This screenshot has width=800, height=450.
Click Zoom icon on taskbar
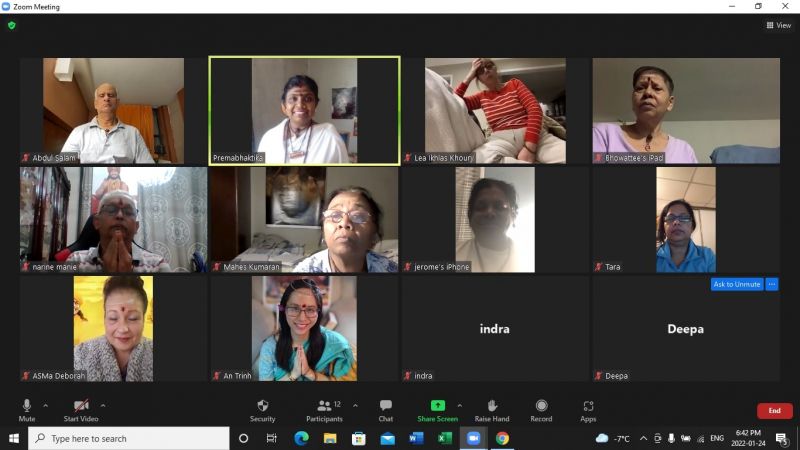473,438
